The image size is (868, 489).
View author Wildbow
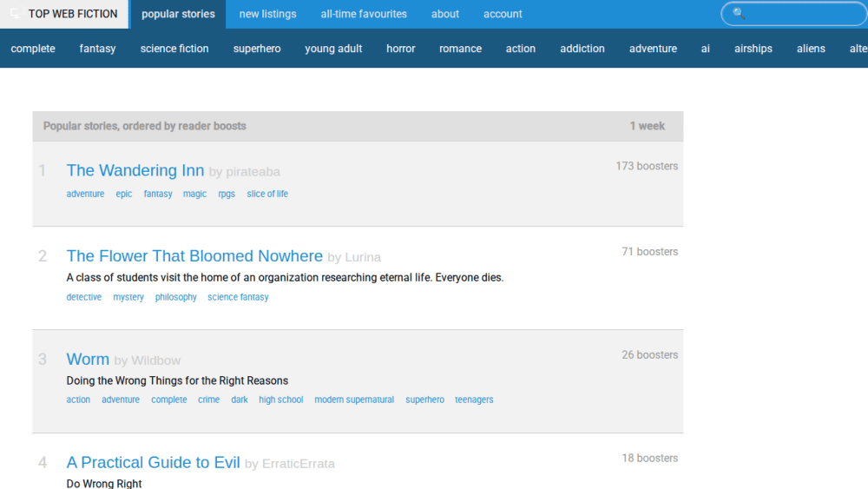pyautogui.click(x=156, y=360)
